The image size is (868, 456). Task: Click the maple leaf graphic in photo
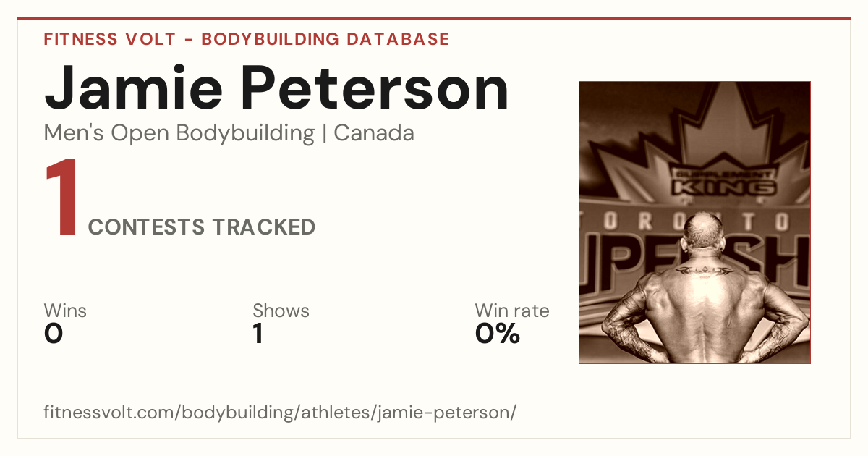(694, 145)
